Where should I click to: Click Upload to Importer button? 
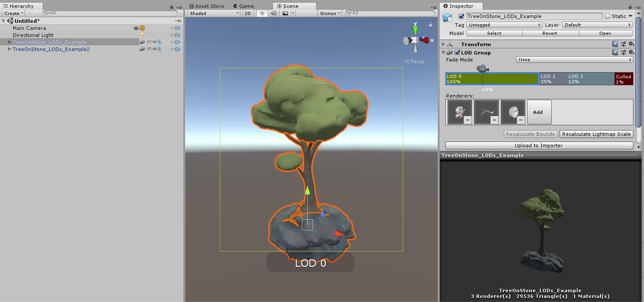tap(539, 146)
